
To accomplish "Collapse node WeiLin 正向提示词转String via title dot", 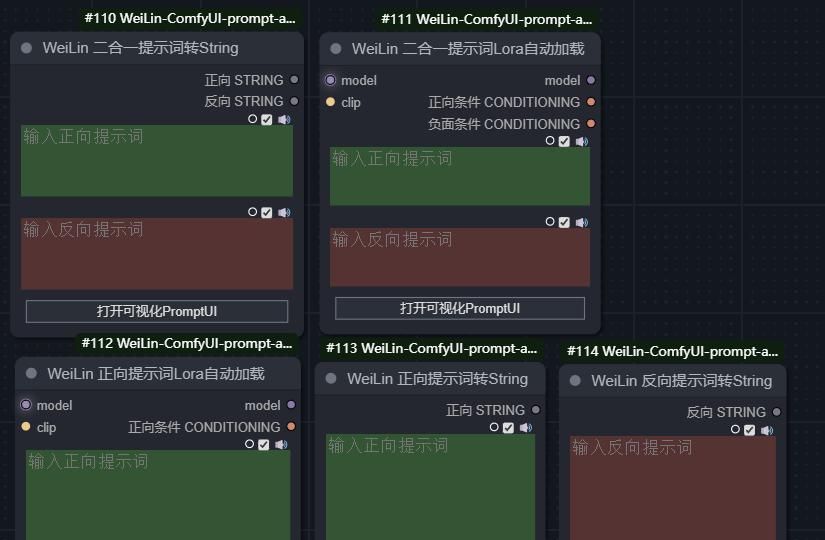I will pos(331,378).
